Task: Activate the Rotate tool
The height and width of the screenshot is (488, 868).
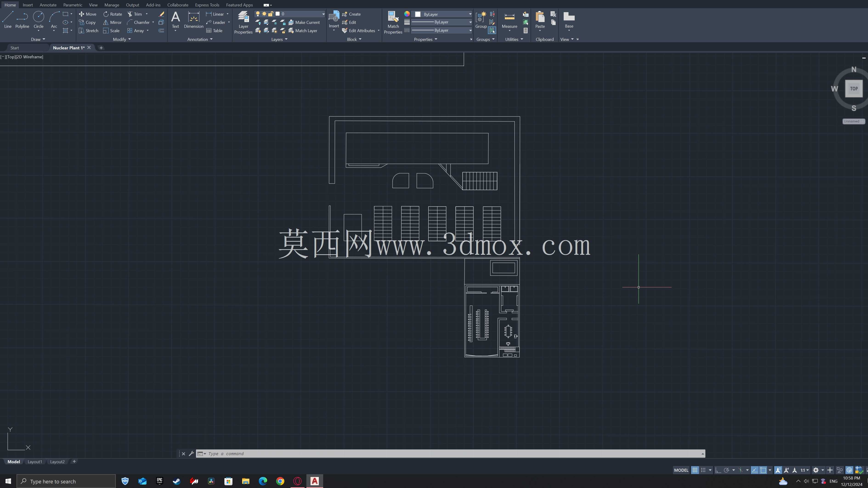Action: (113, 14)
